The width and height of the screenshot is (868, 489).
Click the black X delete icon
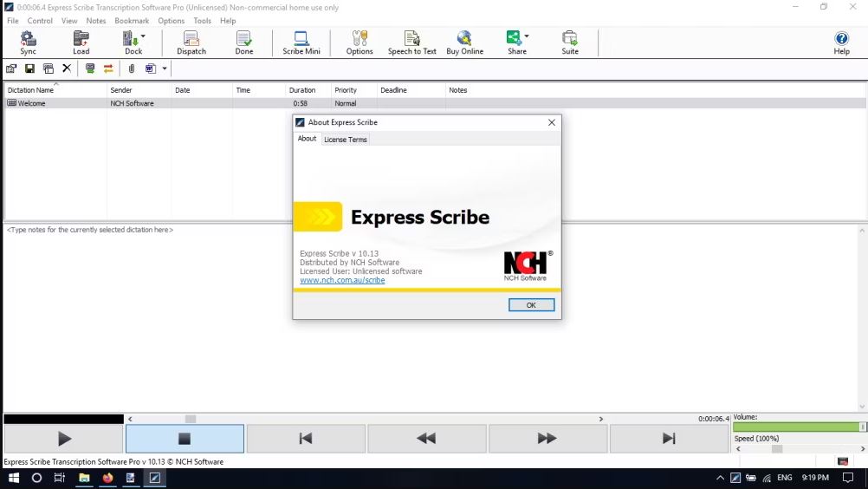[x=67, y=68]
